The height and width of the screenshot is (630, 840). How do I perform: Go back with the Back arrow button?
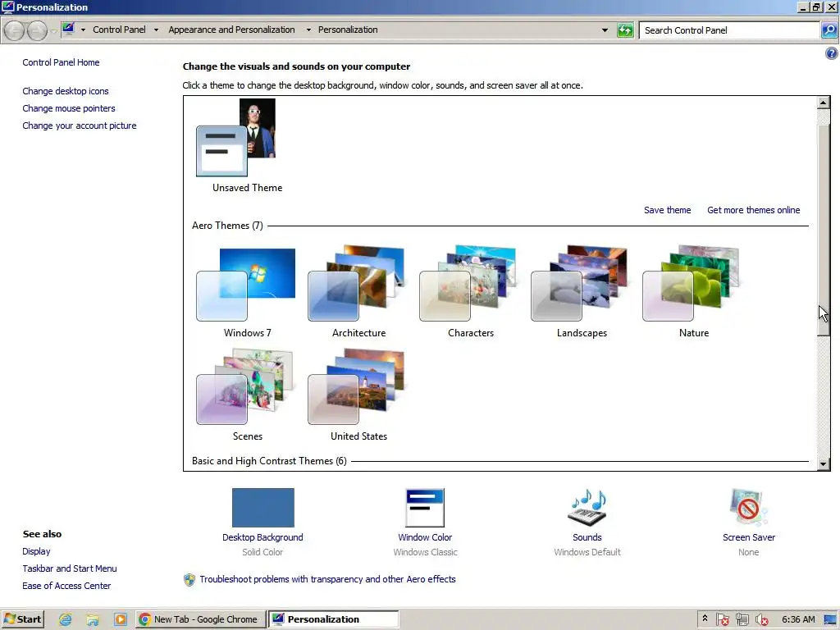coord(15,30)
